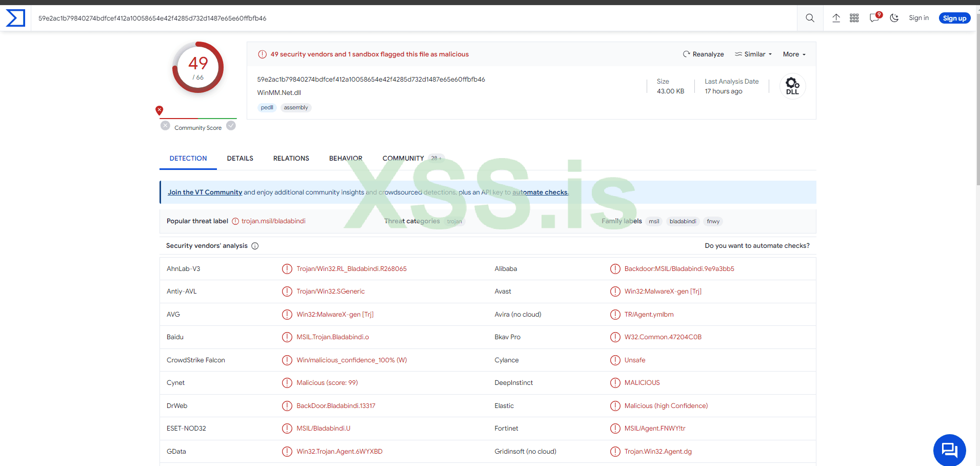The height and width of the screenshot is (466, 980).
Task: Click the Avira detection alert icon
Action: coord(615,315)
